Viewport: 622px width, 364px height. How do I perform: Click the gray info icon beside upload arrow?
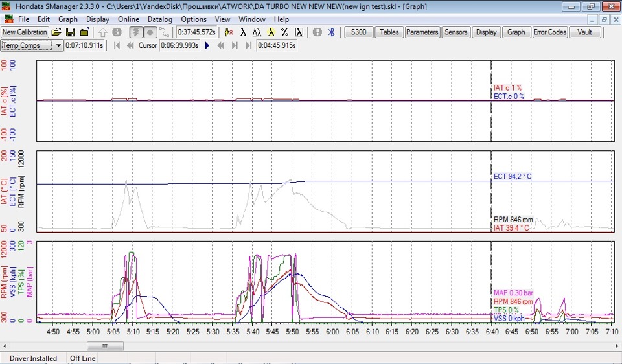point(117,32)
